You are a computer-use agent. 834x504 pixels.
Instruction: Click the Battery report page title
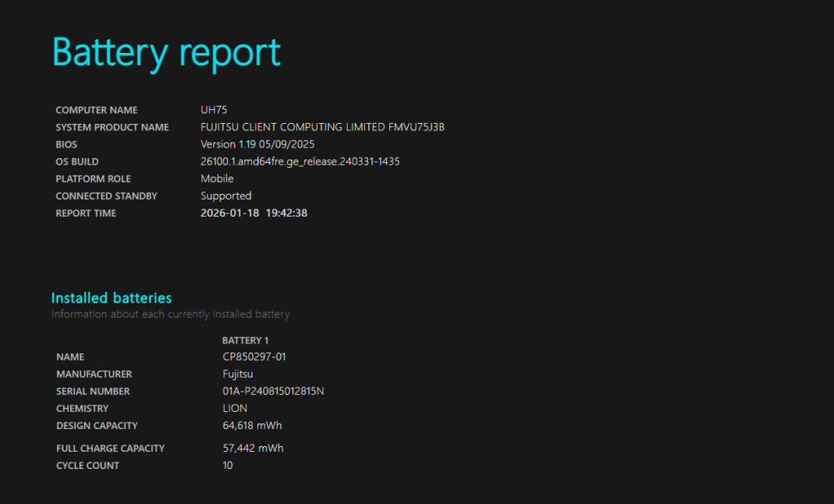coord(165,51)
